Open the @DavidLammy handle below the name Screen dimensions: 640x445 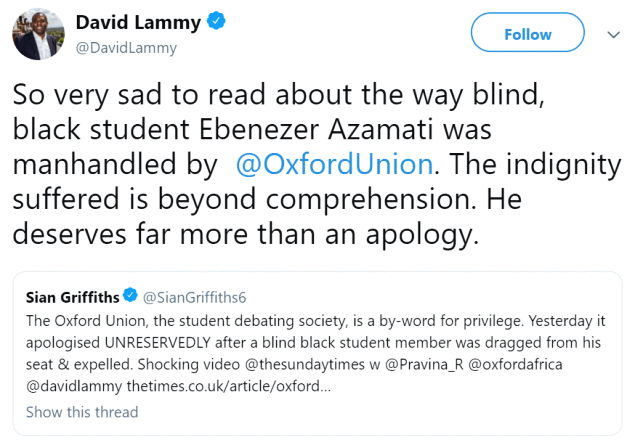pos(126,47)
